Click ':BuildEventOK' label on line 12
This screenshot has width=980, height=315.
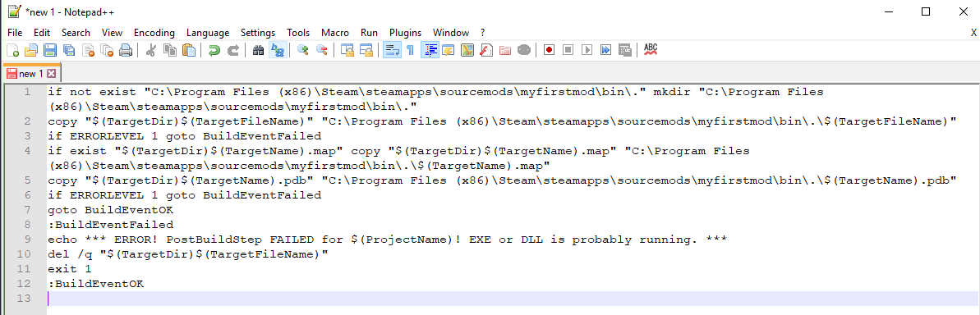[95, 283]
